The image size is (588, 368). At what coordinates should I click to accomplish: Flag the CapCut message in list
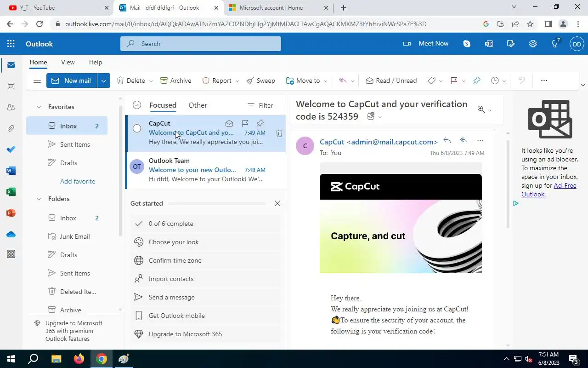(245, 123)
